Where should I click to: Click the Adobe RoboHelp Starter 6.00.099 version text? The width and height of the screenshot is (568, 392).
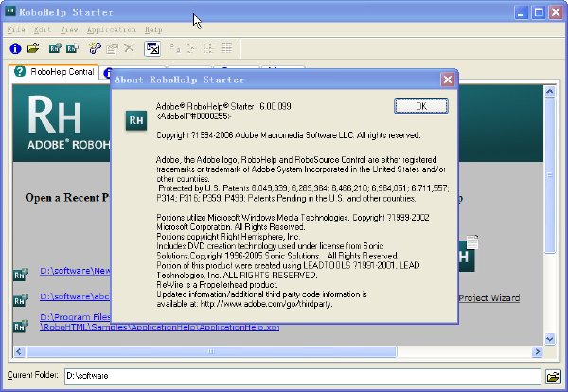click(223, 106)
